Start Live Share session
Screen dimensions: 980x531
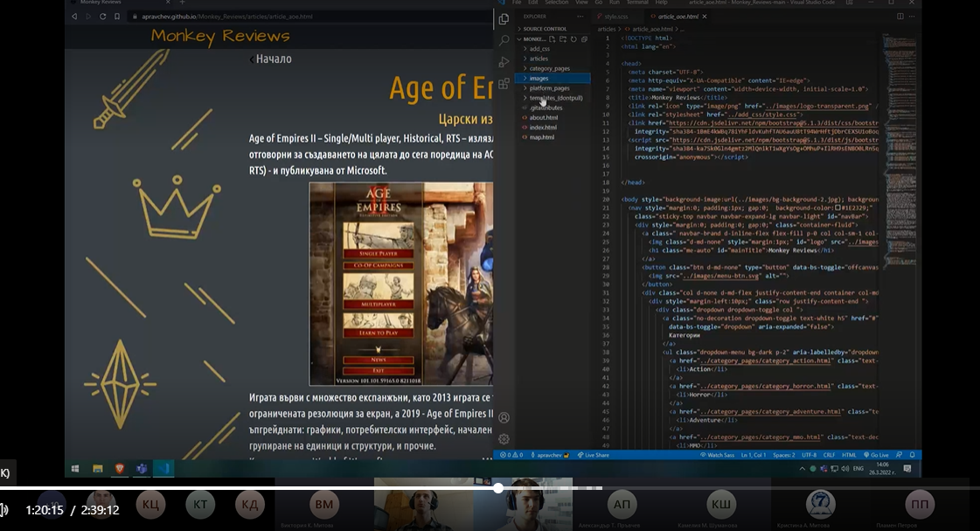pyautogui.click(x=593, y=455)
